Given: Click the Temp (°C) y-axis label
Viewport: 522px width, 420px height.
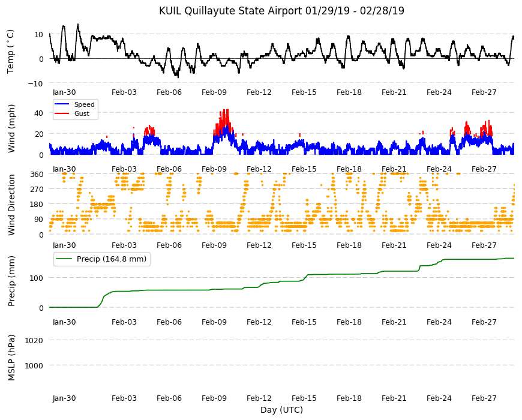Looking at the screenshot, I should click(11, 52).
